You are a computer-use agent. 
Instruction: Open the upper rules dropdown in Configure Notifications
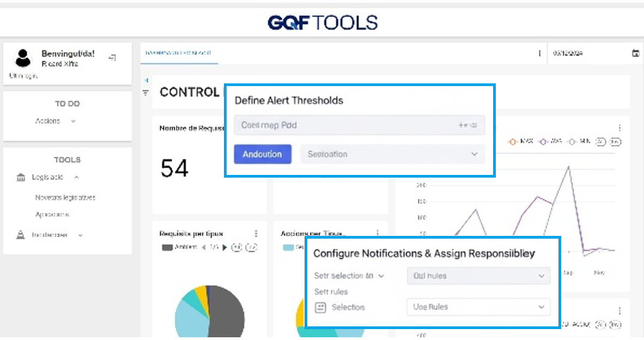(x=478, y=276)
